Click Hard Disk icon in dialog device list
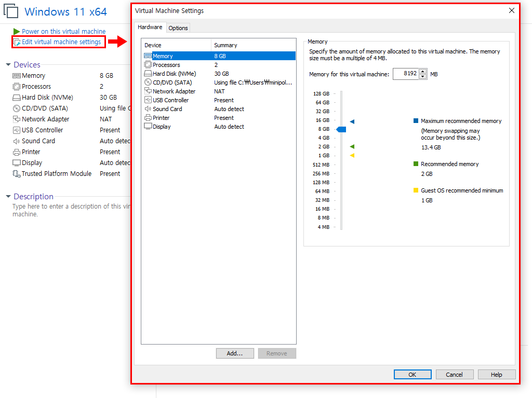This screenshot has width=532, height=398. 148,73
